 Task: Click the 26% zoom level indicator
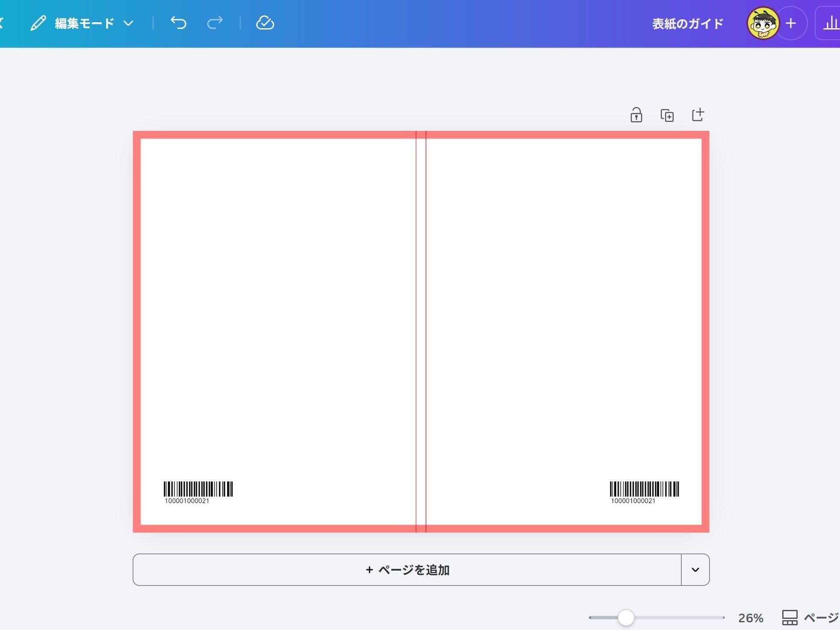point(751,617)
